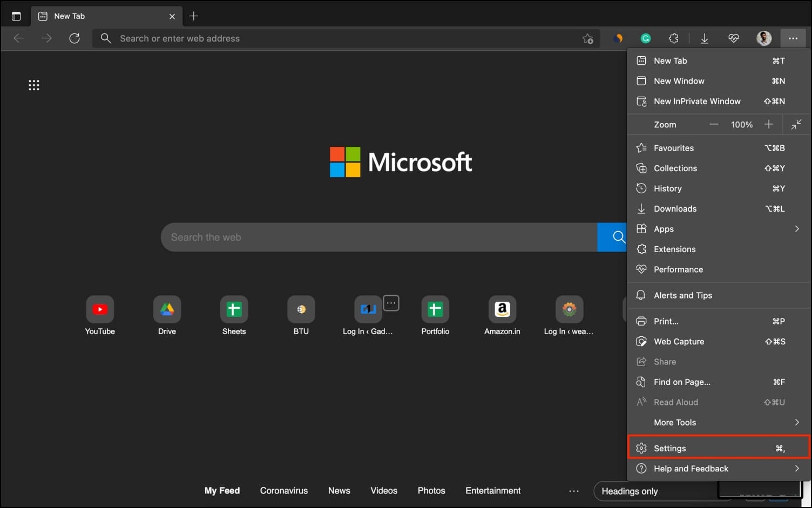
Task: Increase zoom with the plus control
Action: 769,124
